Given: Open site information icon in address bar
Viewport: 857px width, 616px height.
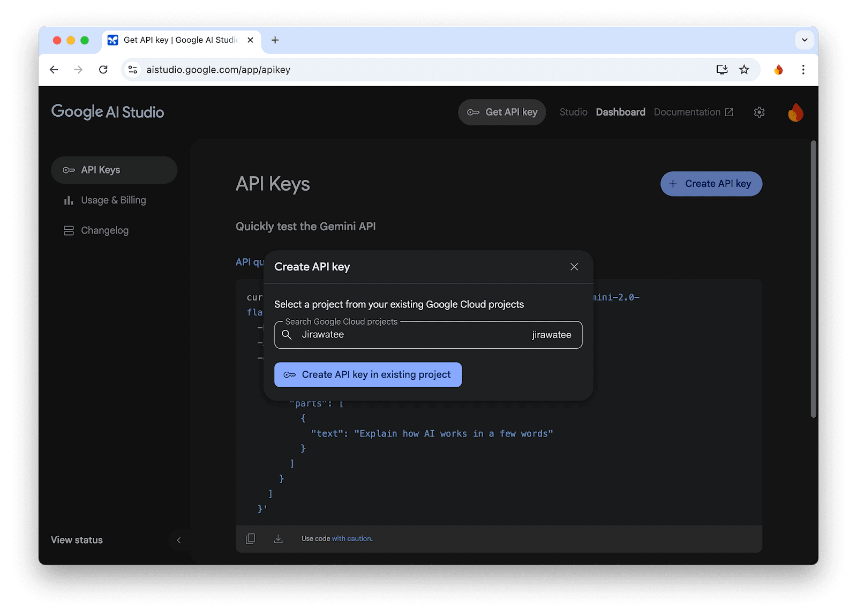Looking at the screenshot, I should click(x=133, y=70).
